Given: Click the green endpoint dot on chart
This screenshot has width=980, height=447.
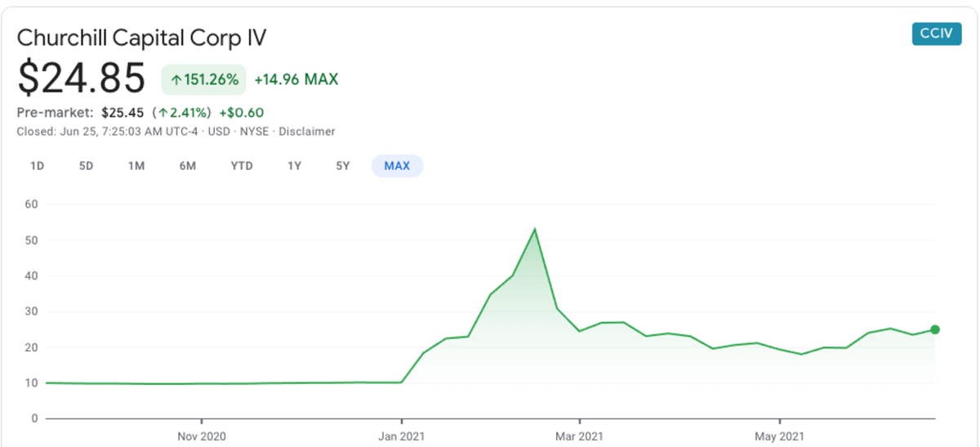Looking at the screenshot, I should (935, 329).
